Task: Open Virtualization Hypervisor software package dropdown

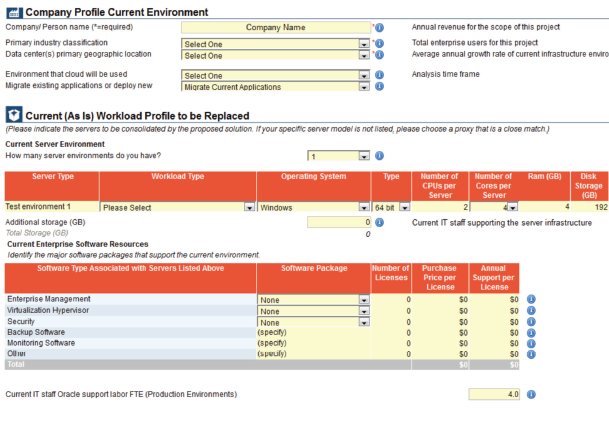Action: (313, 311)
